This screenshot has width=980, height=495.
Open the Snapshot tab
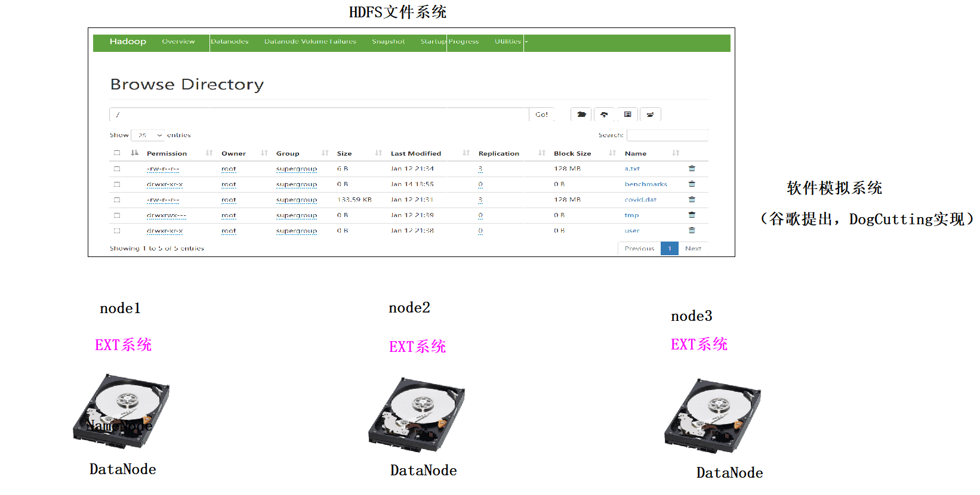pos(389,42)
